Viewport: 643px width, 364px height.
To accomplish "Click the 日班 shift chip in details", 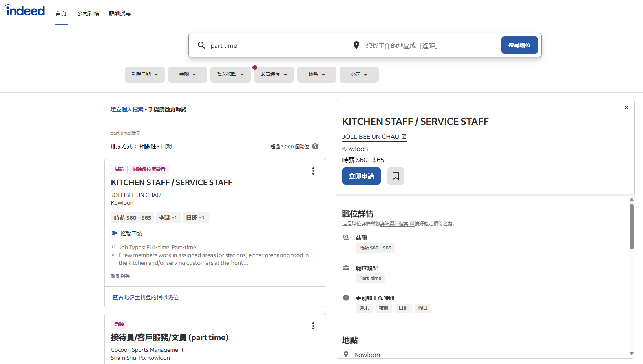I will [403, 308].
